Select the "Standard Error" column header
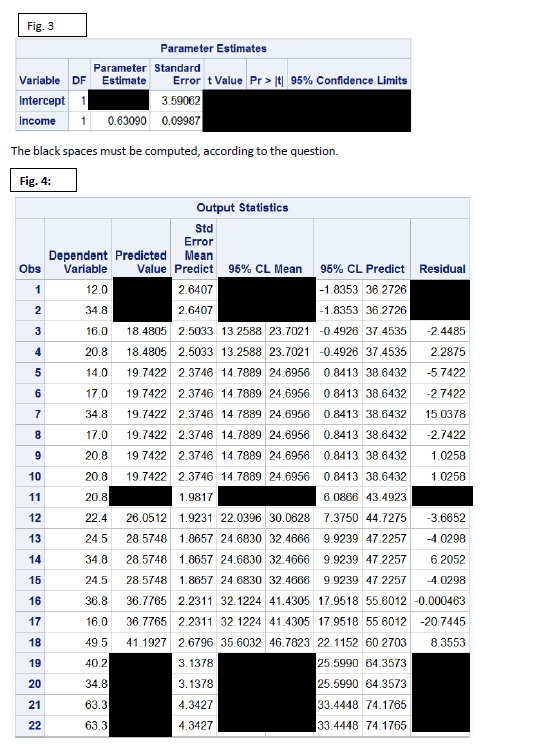This screenshot has height=748, width=536. pyautogui.click(x=177, y=74)
